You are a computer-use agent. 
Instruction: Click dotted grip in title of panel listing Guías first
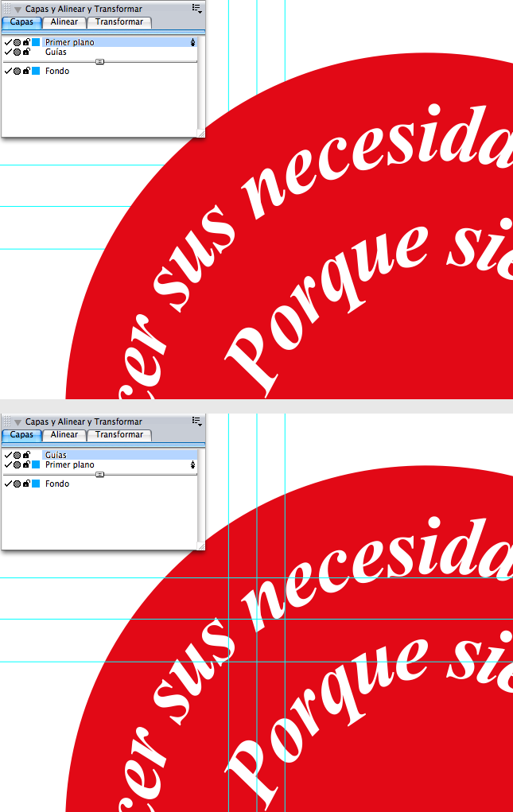point(7,422)
